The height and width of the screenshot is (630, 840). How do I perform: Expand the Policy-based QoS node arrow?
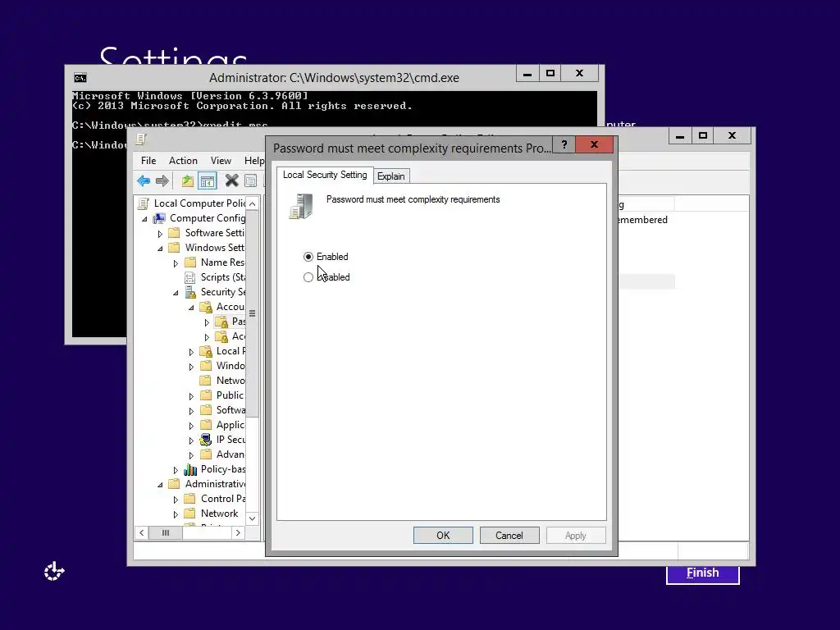click(176, 470)
